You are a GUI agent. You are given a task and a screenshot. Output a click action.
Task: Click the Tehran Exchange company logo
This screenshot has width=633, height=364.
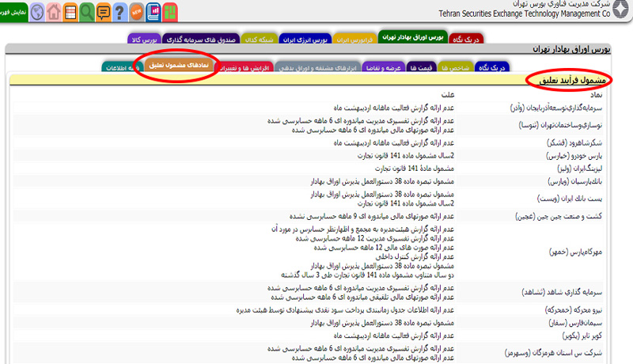point(621,9)
